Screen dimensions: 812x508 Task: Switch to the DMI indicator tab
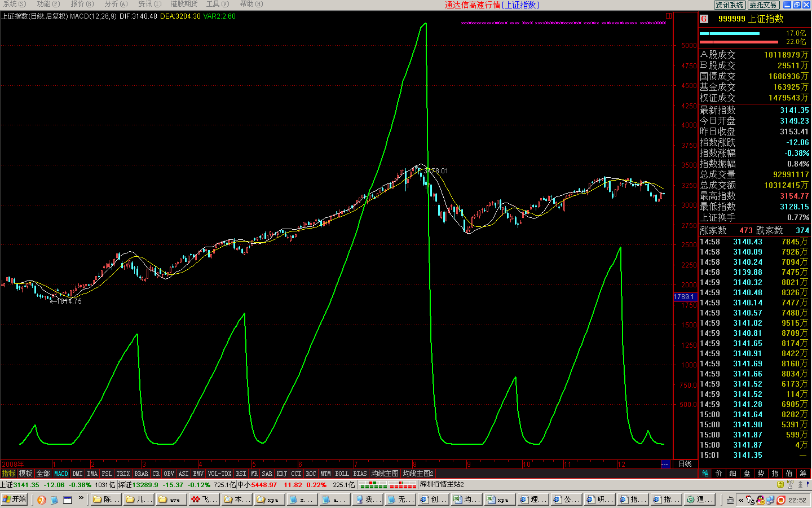77,474
